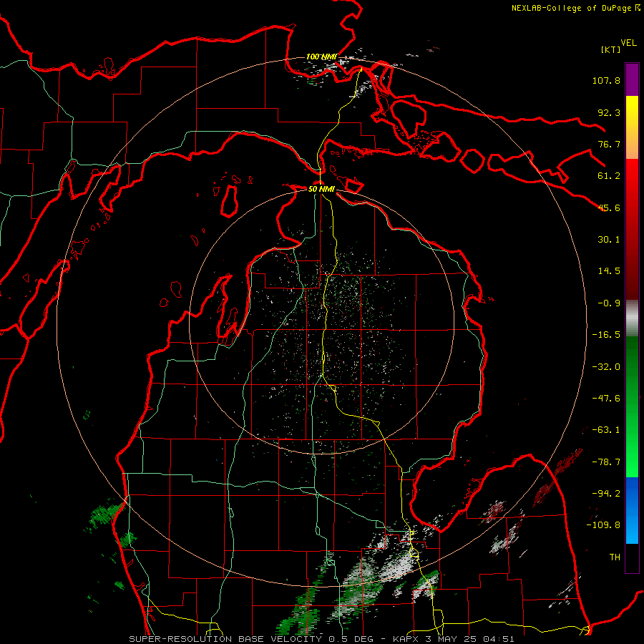Click the -16.5 velocity scale value

[606, 335]
